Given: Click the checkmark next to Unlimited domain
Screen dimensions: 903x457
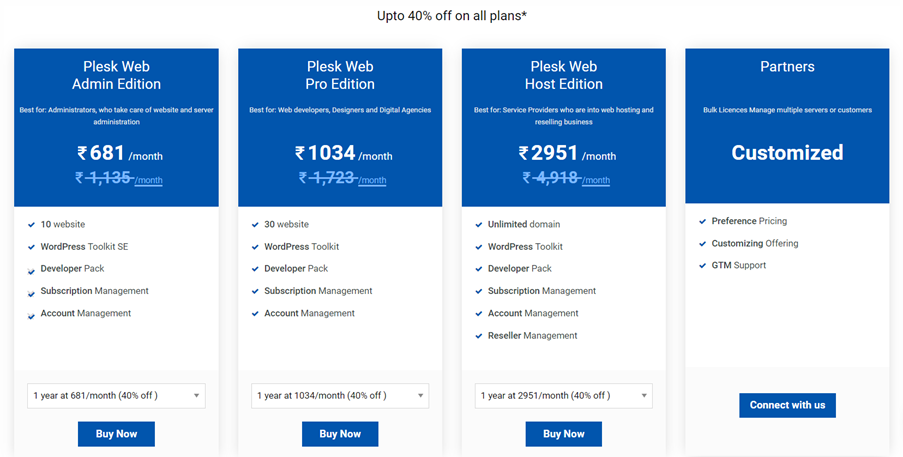Looking at the screenshot, I should pos(479,224).
